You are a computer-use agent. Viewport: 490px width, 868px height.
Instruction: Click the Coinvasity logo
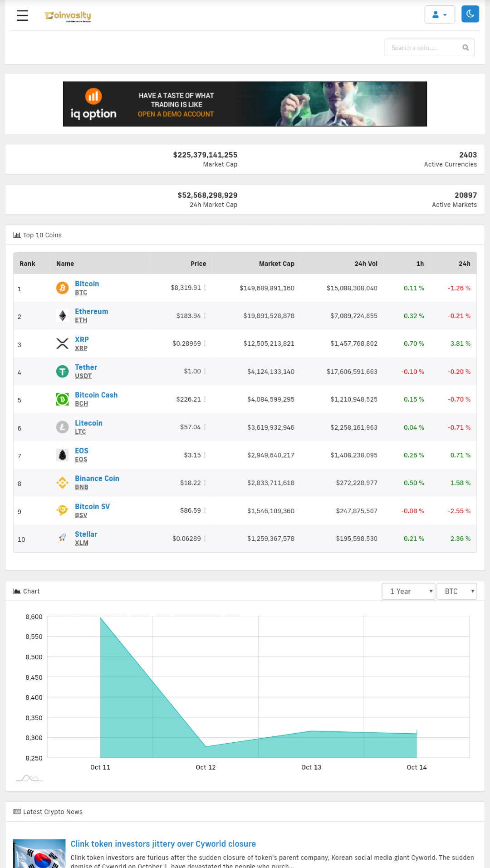coord(68,16)
